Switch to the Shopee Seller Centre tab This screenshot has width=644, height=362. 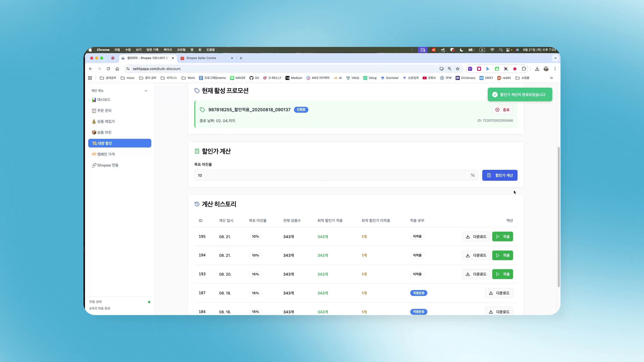pos(201,58)
